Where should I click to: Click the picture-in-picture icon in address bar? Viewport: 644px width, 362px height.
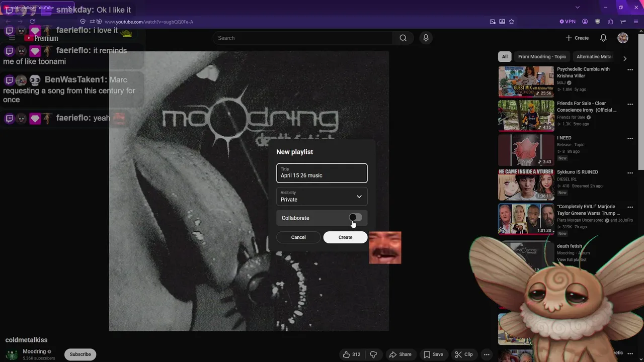click(493, 22)
